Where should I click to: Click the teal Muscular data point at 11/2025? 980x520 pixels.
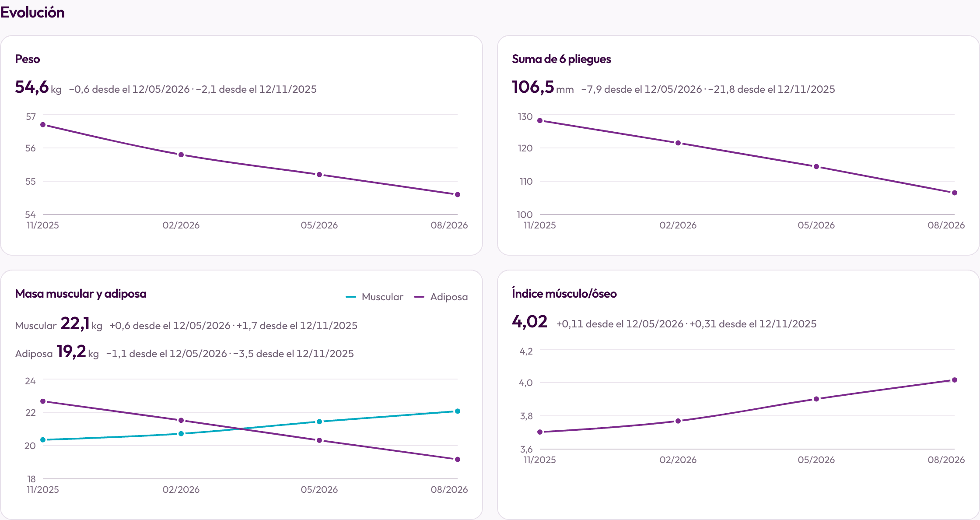[43, 439]
